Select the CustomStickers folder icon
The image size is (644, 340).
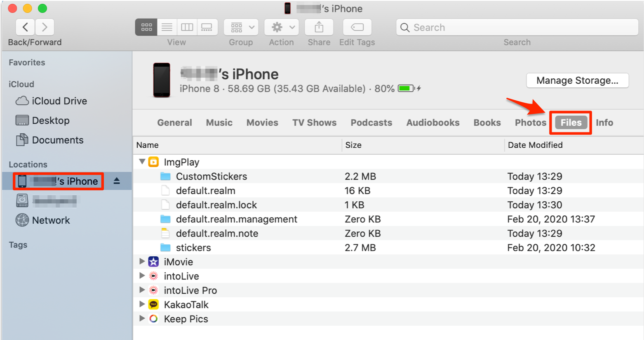click(165, 176)
